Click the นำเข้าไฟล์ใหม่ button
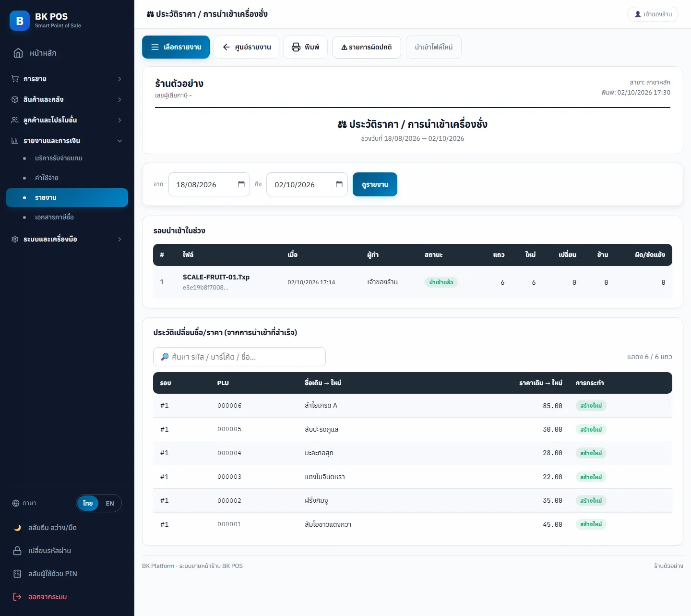The height and width of the screenshot is (616, 691). pos(434,47)
